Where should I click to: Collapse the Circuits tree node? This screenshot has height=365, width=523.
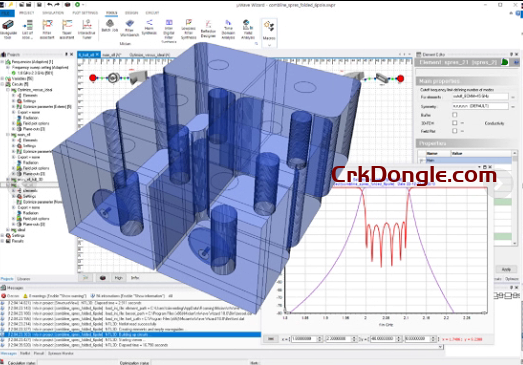tap(3, 84)
